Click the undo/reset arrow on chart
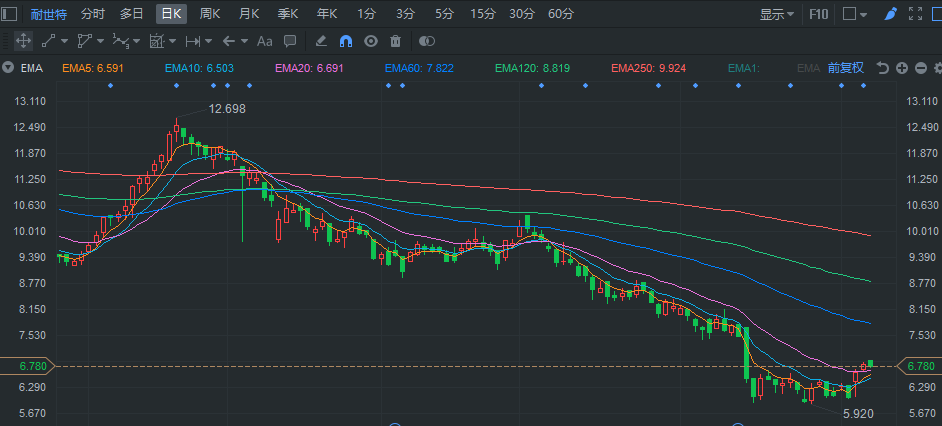The width and height of the screenshot is (942, 426). 883,68
